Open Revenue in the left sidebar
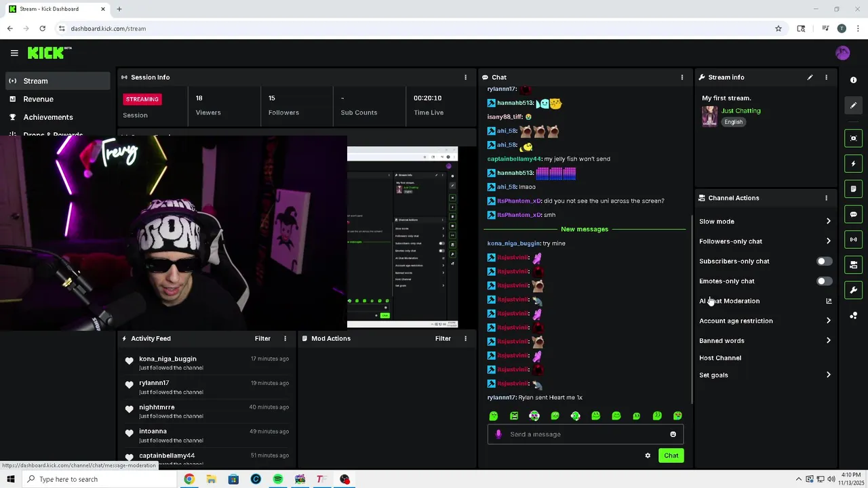This screenshot has width=868, height=488. pyautogui.click(x=57, y=99)
